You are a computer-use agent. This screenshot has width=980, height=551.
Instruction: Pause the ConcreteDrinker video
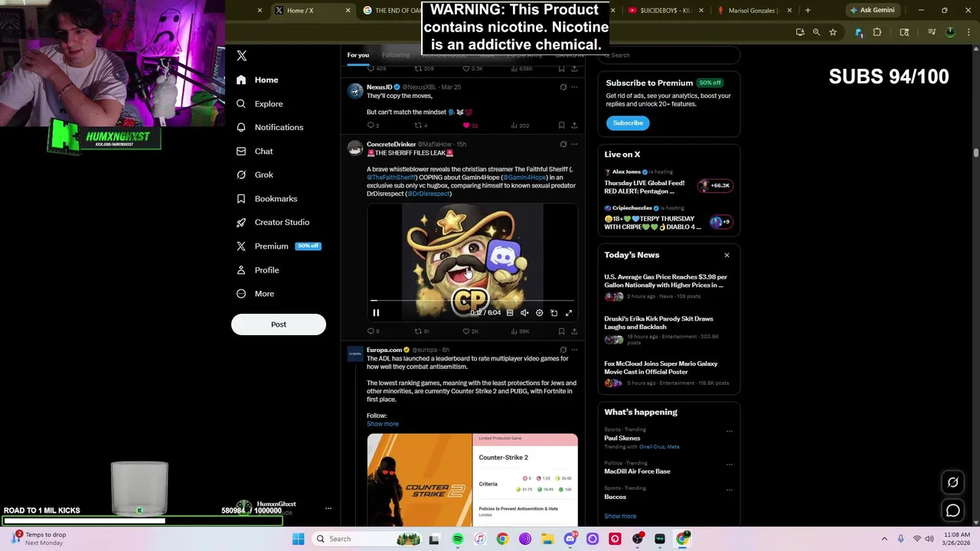pyautogui.click(x=376, y=313)
